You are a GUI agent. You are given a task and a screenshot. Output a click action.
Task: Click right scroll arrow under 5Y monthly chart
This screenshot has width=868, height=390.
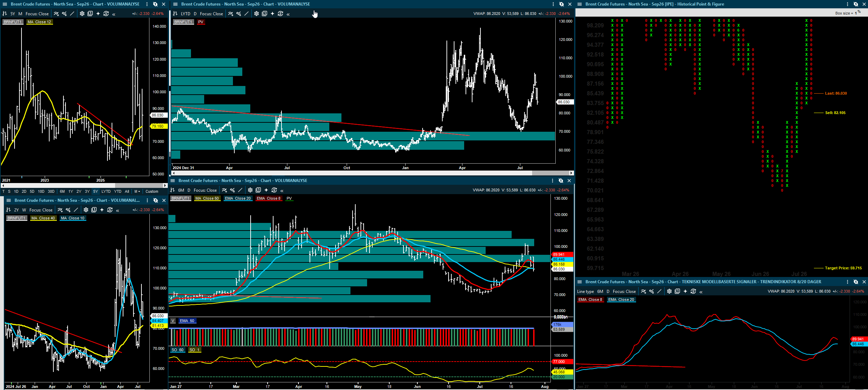165,185
